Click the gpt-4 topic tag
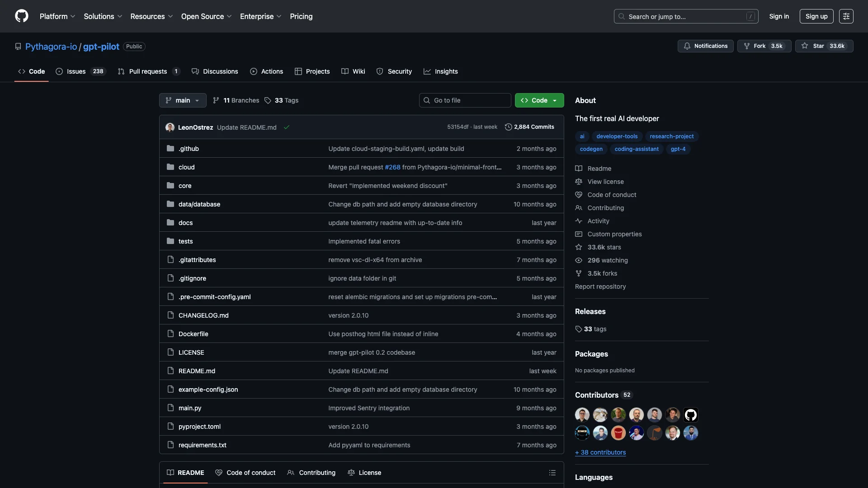The width and height of the screenshot is (868, 488). [x=678, y=149]
